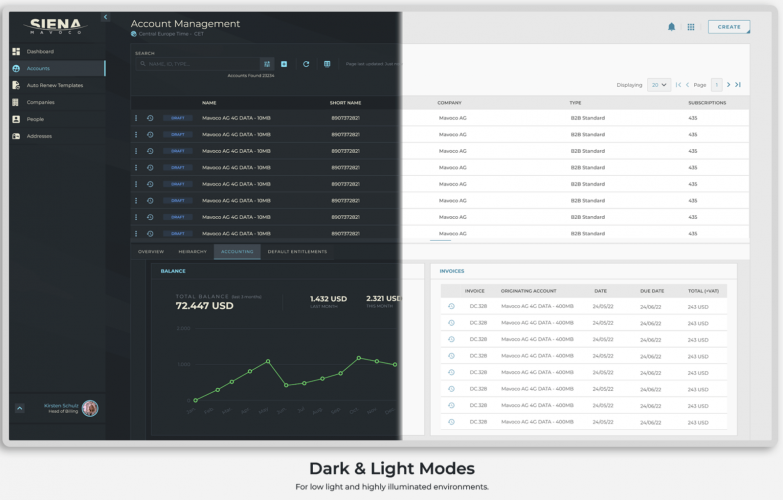Sort by the COMPANY column header
Image resolution: width=783 pixels, height=500 pixels.
tap(449, 103)
